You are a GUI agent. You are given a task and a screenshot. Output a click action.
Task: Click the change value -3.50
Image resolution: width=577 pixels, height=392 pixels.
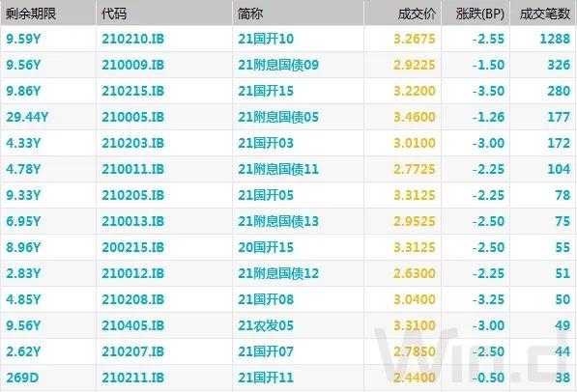(x=488, y=91)
